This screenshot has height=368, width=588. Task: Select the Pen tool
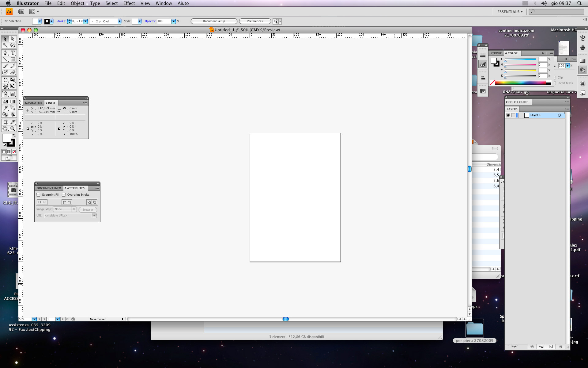5,53
